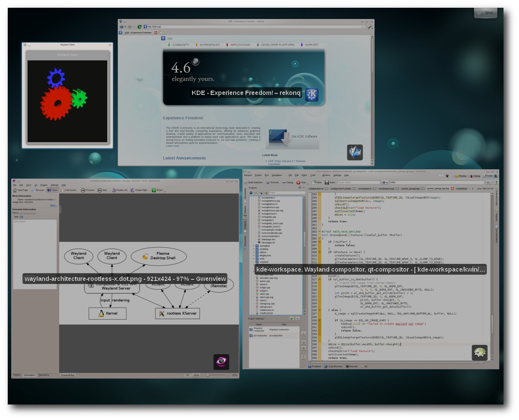The height and width of the screenshot is (420, 519).
Task: Set first rating star in Gwenview
Action: [x=22, y=213]
